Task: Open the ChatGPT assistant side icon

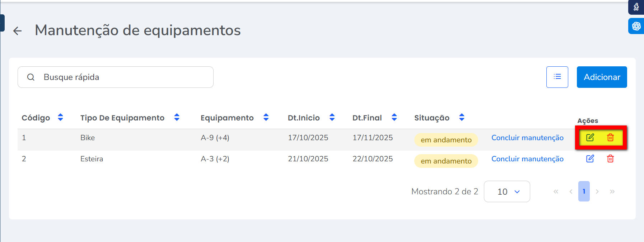Action: tap(636, 26)
